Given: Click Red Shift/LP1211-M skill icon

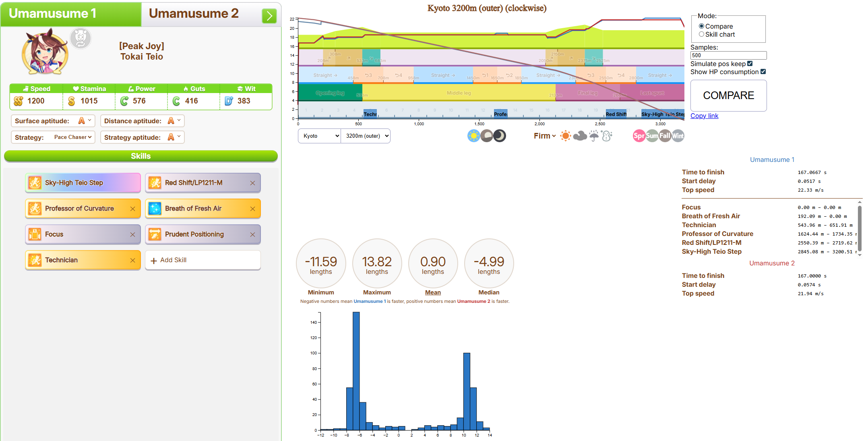Looking at the screenshot, I should (x=155, y=183).
